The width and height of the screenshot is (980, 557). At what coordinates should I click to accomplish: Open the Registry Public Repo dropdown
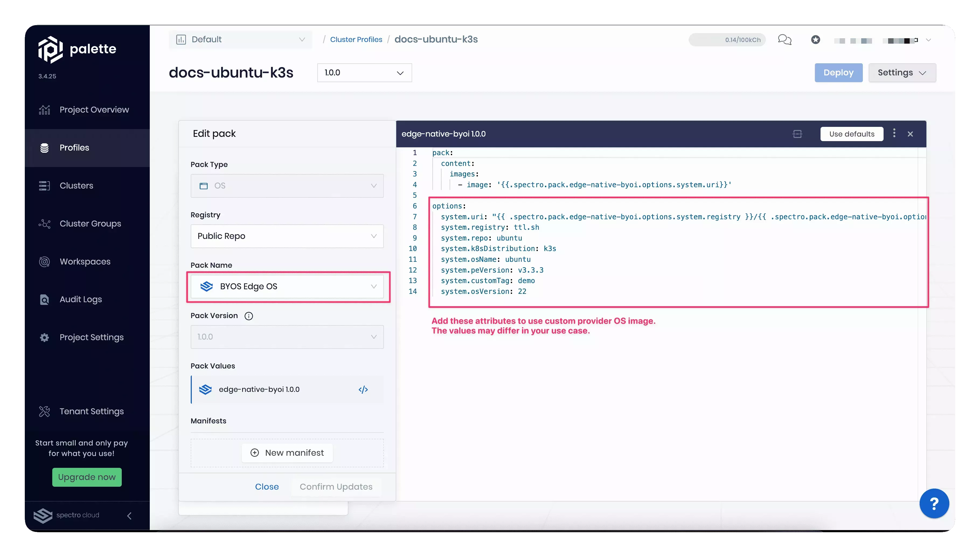[x=287, y=236]
